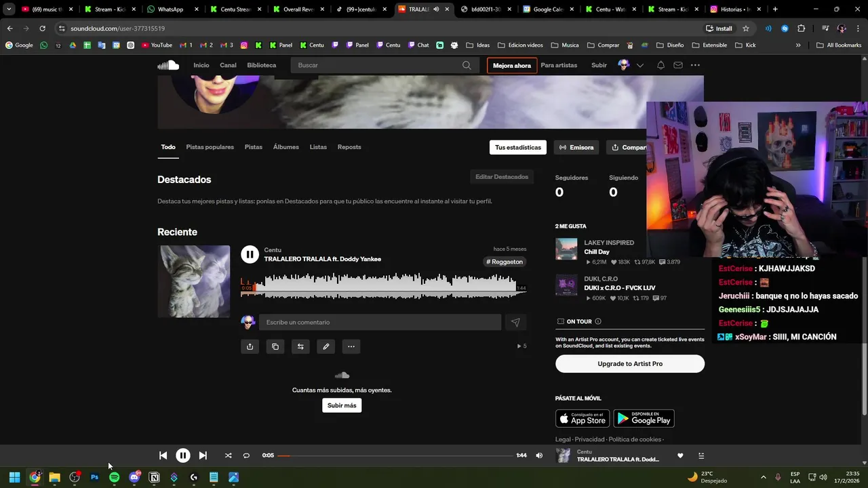Click the Emisora button
868x488 pixels.
[576, 147]
